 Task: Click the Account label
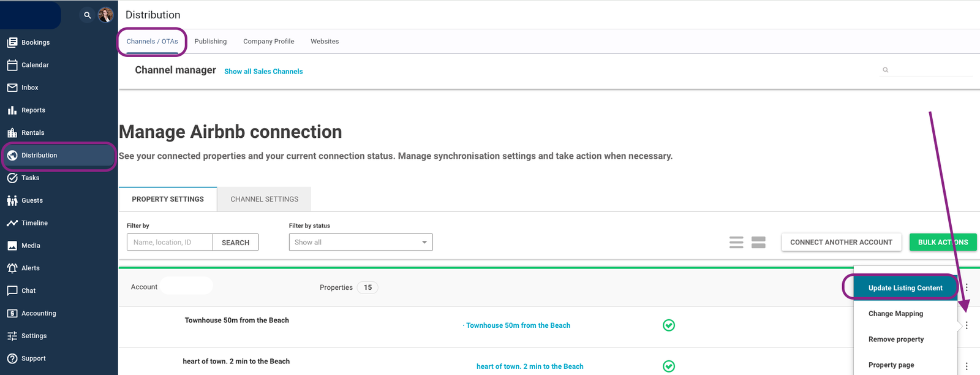(144, 287)
